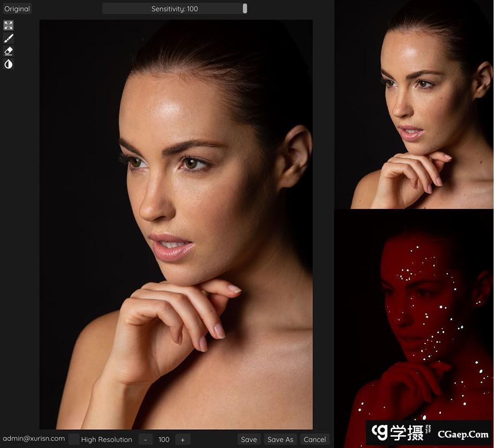Toggle the half-circle contrast mask icon
Image resolution: width=494 pixels, height=448 pixels.
(x=9, y=64)
